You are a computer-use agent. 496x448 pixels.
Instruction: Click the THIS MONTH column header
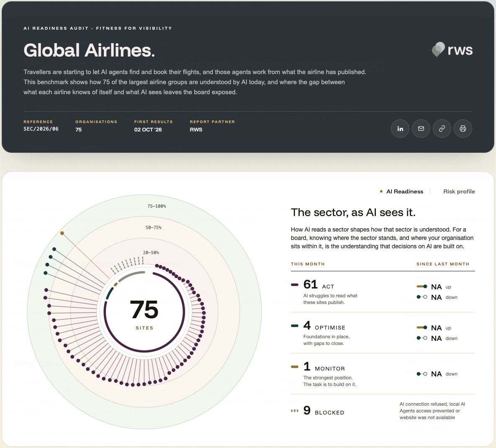click(308, 264)
